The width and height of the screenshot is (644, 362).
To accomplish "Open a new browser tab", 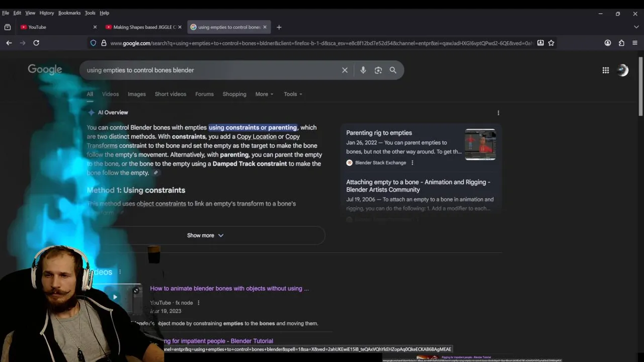I will point(279,27).
